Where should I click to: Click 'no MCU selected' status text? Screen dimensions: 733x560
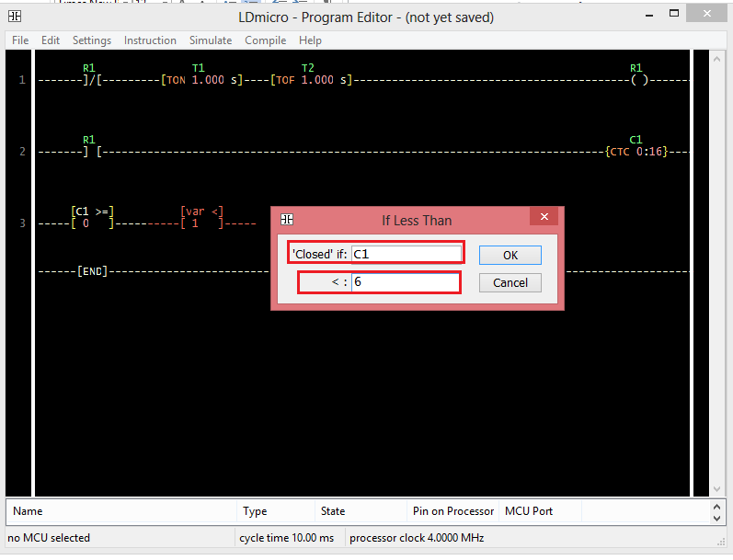[49, 538]
